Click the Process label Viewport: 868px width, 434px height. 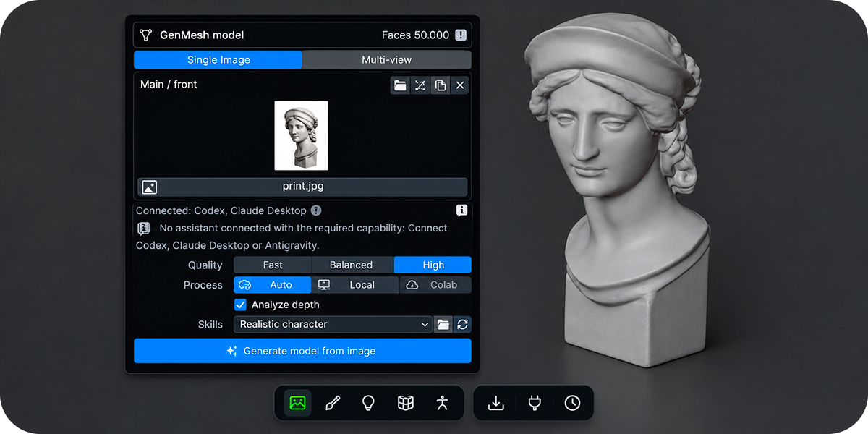click(x=203, y=285)
